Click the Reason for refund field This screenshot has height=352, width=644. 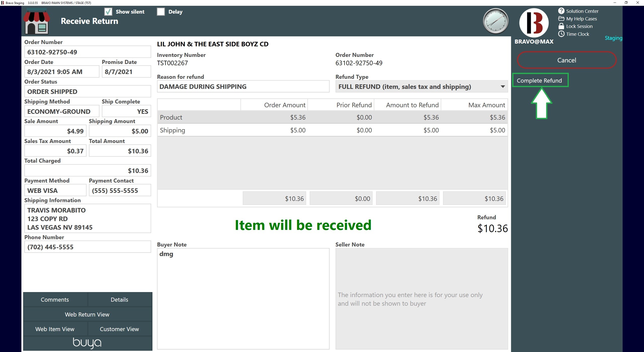243,87
